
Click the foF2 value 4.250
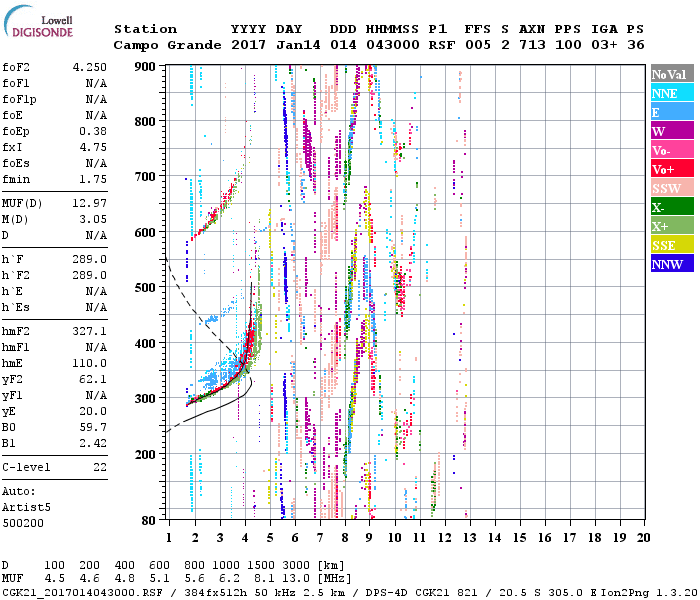[89, 69]
